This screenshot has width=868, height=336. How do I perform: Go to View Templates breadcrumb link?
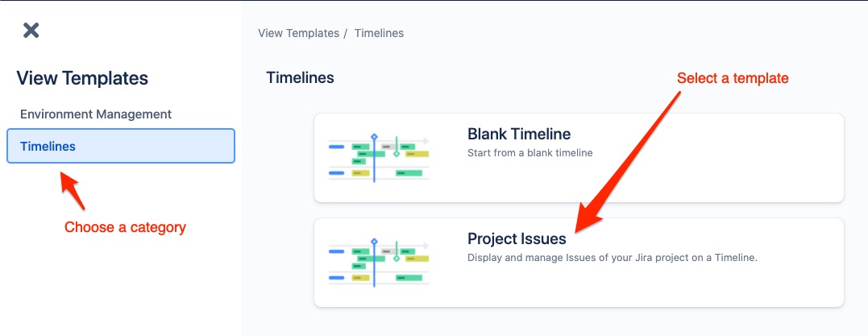(298, 33)
